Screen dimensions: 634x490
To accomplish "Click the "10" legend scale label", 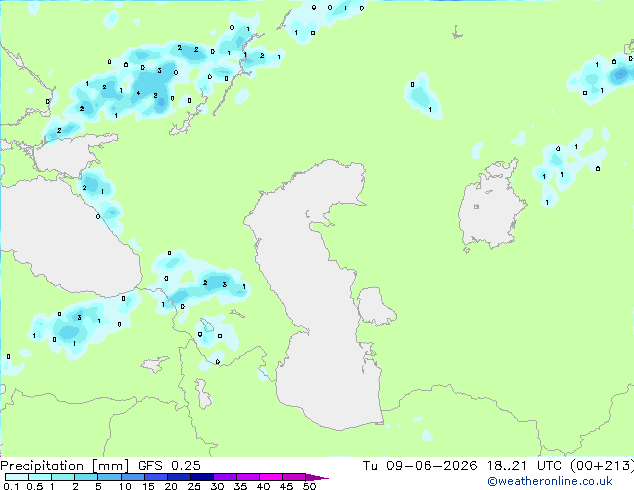I will [125, 486].
